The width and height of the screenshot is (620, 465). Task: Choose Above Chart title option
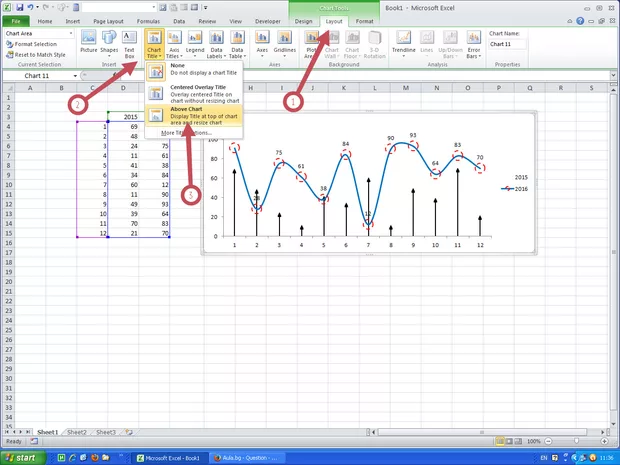coord(194,115)
